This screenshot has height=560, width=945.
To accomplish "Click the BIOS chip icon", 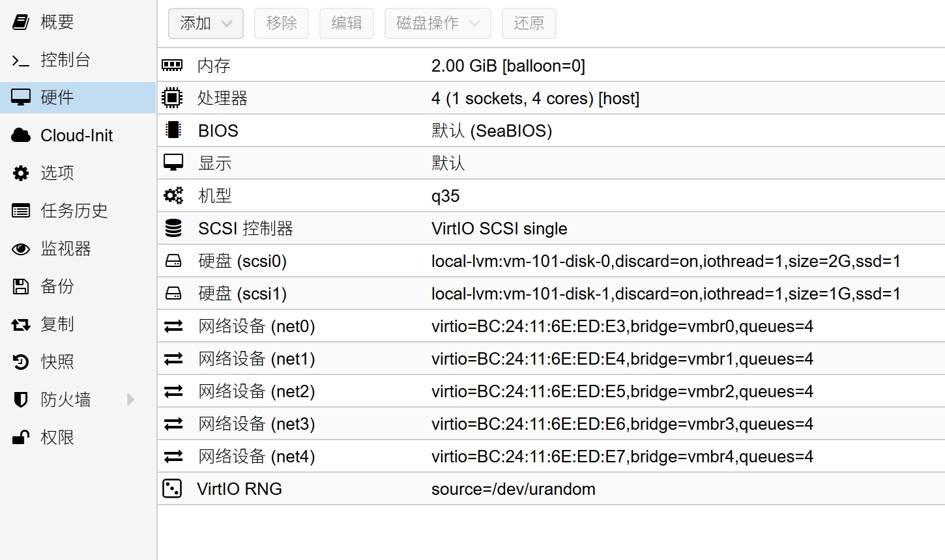I will coord(173,130).
